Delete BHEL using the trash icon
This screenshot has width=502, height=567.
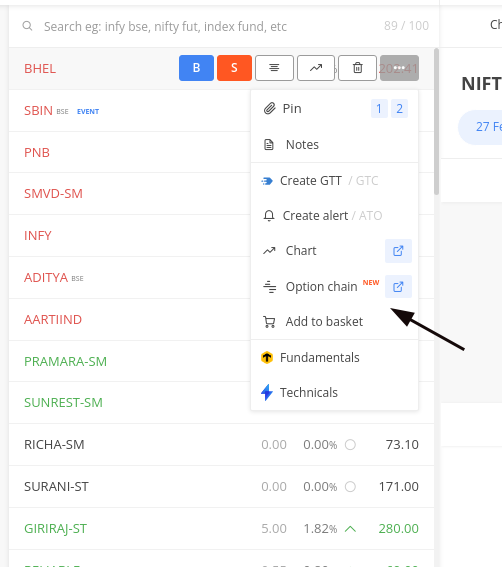tap(358, 68)
